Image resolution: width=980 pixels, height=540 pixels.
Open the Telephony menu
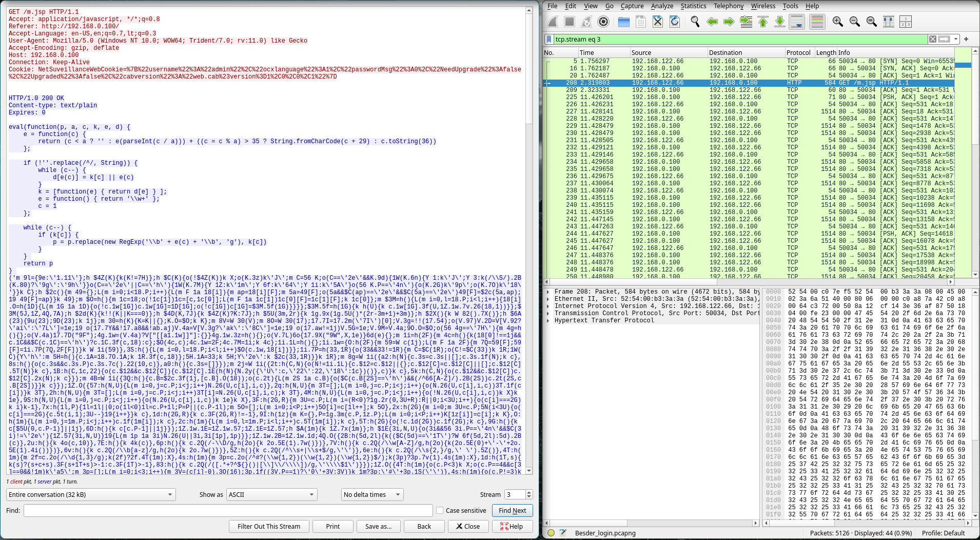729,6
